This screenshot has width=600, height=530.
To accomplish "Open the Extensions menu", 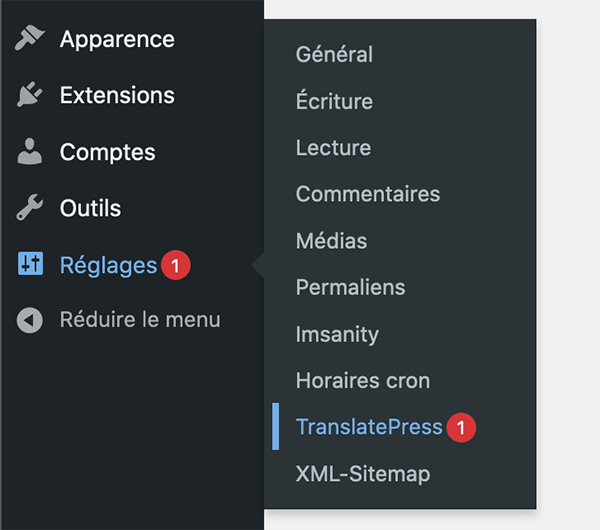I will (117, 96).
